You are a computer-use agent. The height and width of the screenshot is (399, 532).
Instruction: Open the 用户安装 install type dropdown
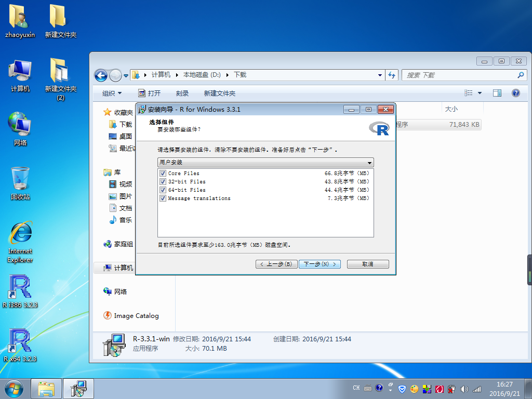[x=265, y=162]
